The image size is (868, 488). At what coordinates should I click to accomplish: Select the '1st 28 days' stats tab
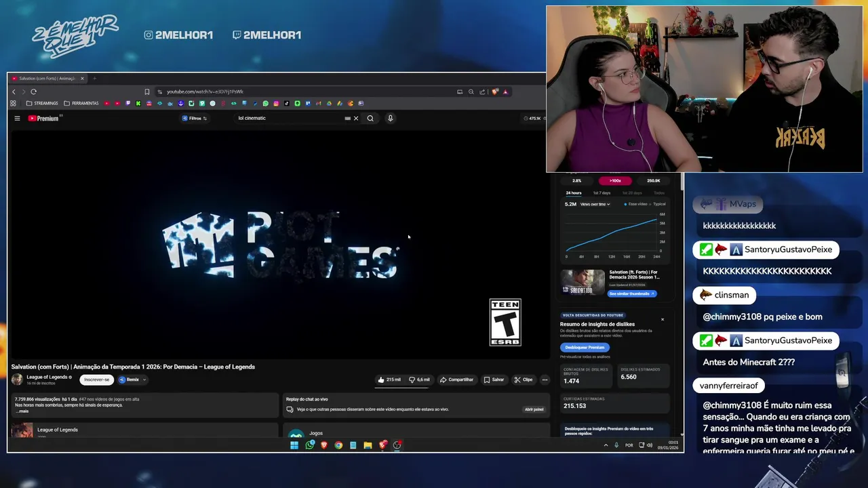point(632,193)
